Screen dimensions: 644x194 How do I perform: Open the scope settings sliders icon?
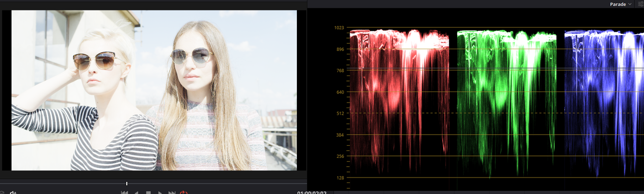coord(640,4)
